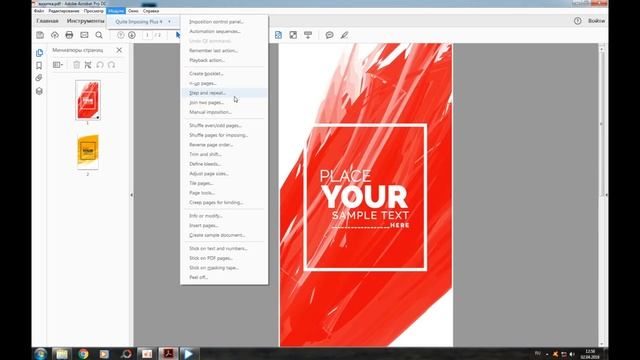The width and height of the screenshot is (640, 360).
Task: Switch to the Инструменты tab
Action: tap(85, 21)
